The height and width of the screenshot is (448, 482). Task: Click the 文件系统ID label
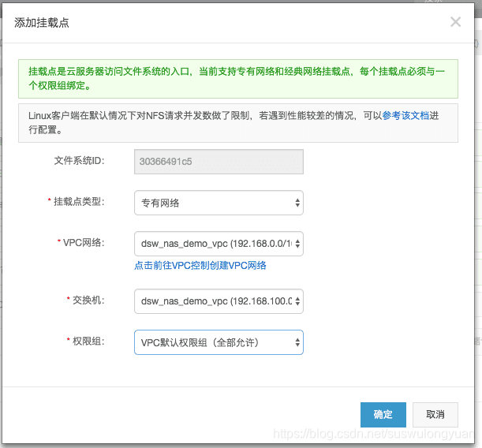pyautogui.click(x=80, y=160)
